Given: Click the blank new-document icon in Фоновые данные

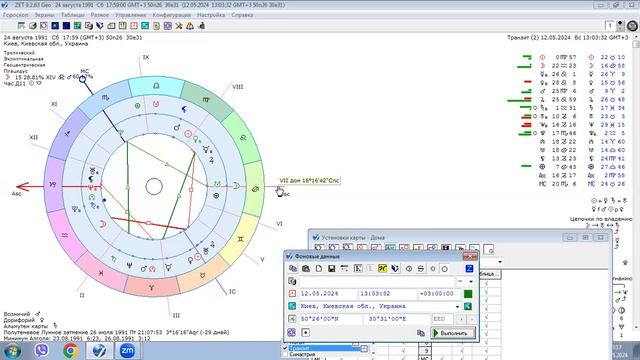Looking at the screenshot, I should pyautogui.click(x=319, y=269).
